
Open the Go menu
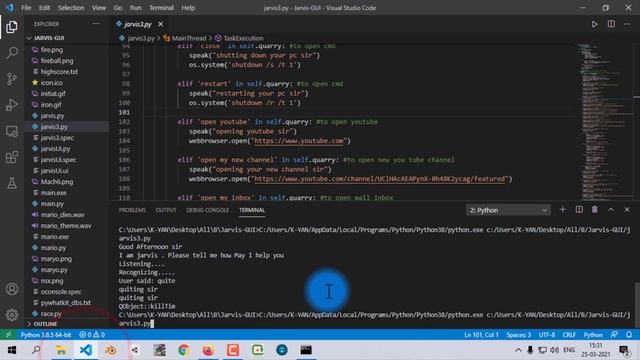click(118, 8)
